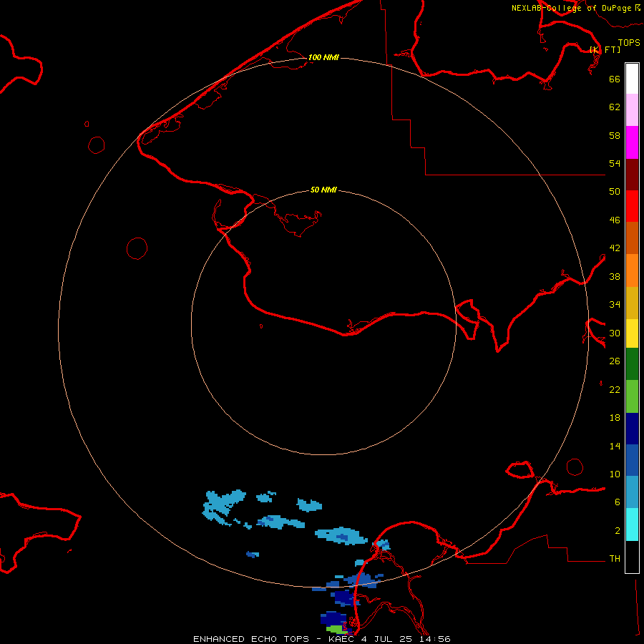Click the TH threshold legend label
Screen dimensions: 644x644
(615, 559)
